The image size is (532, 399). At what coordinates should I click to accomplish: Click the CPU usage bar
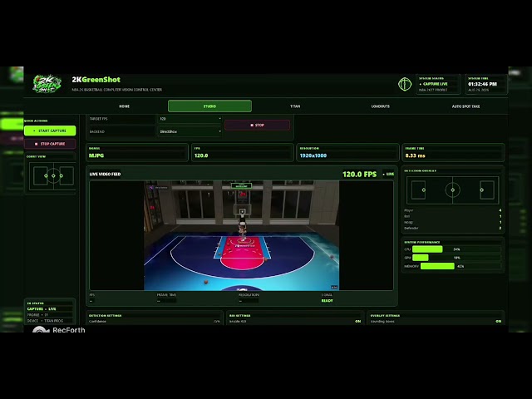[x=456, y=249]
